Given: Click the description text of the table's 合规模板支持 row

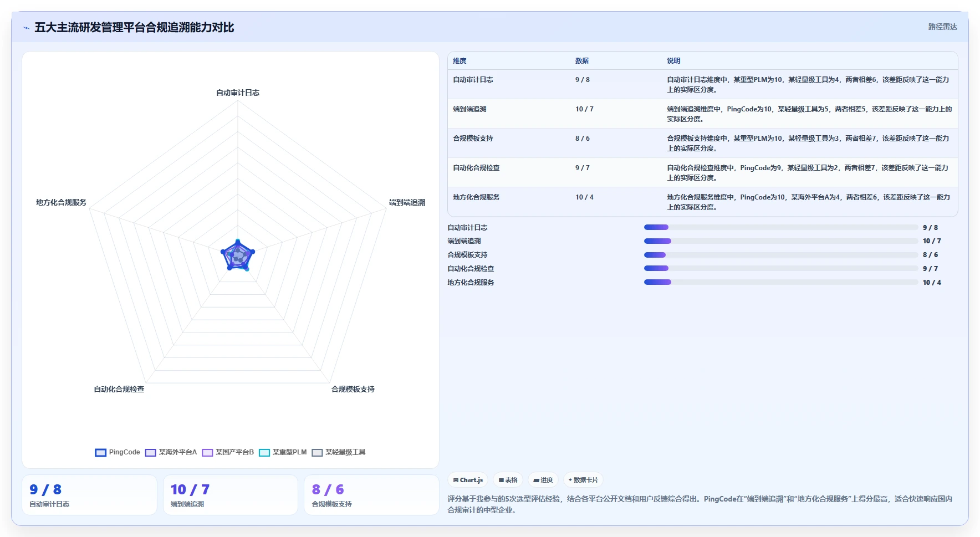Looking at the screenshot, I should [808, 144].
